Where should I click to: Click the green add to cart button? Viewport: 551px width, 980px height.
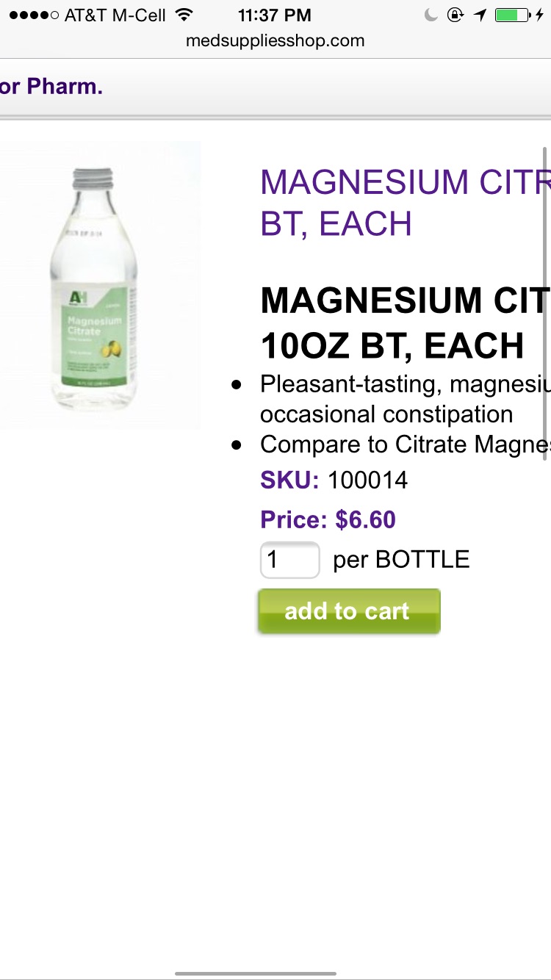coord(349,611)
